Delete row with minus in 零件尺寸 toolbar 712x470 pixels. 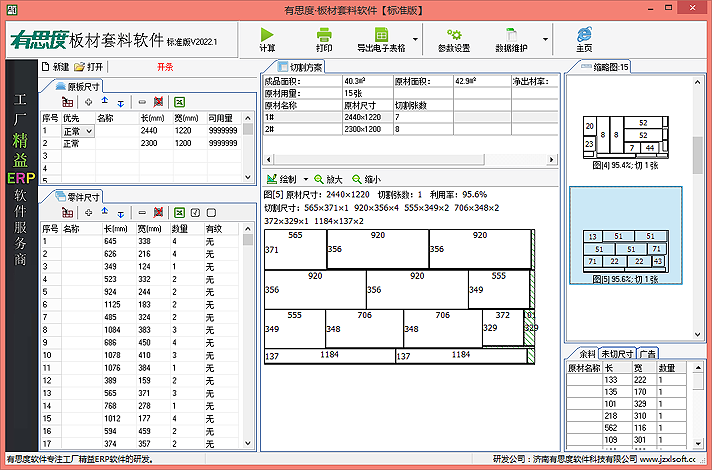(142, 213)
